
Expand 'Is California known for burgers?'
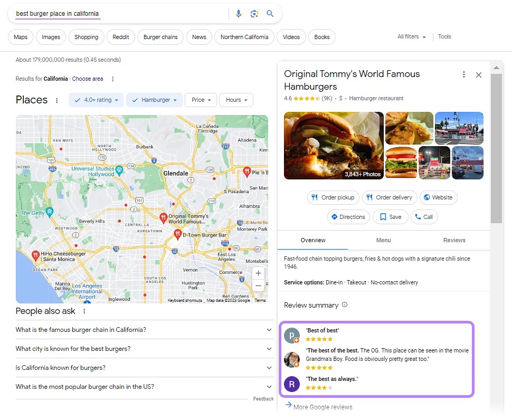[144, 368]
